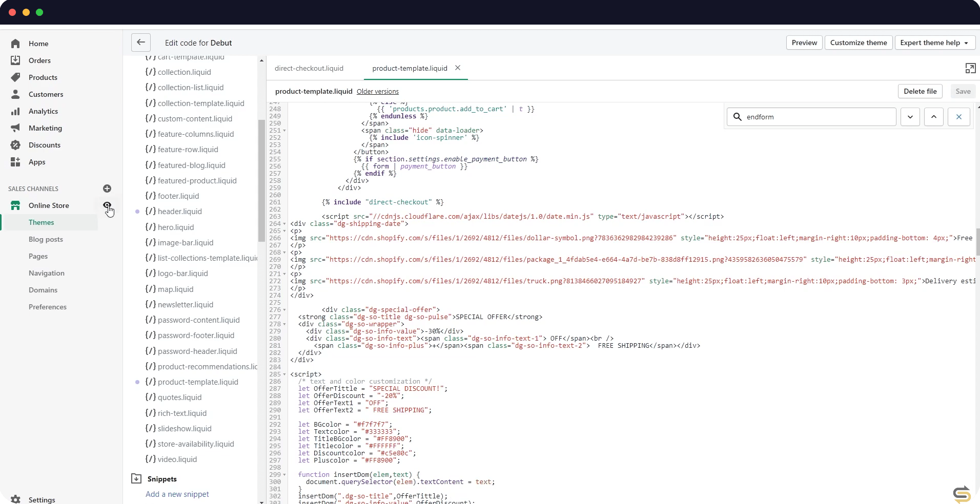This screenshot has width=980, height=504.
Task: Fold code at line 268
Action: pyautogui.click(x=284, y=253)
